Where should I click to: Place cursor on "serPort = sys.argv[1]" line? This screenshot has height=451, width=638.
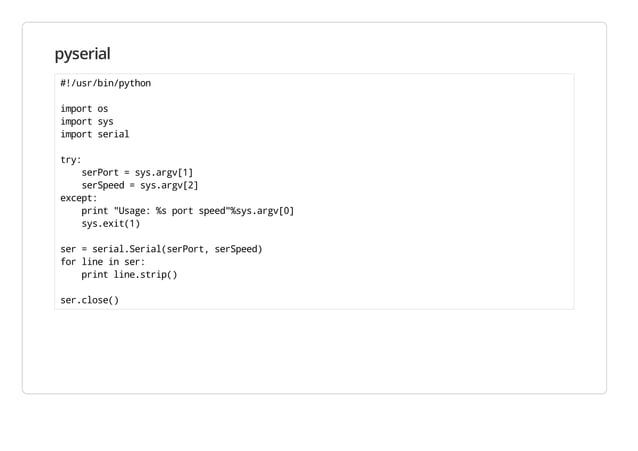(x=137, y=173)
